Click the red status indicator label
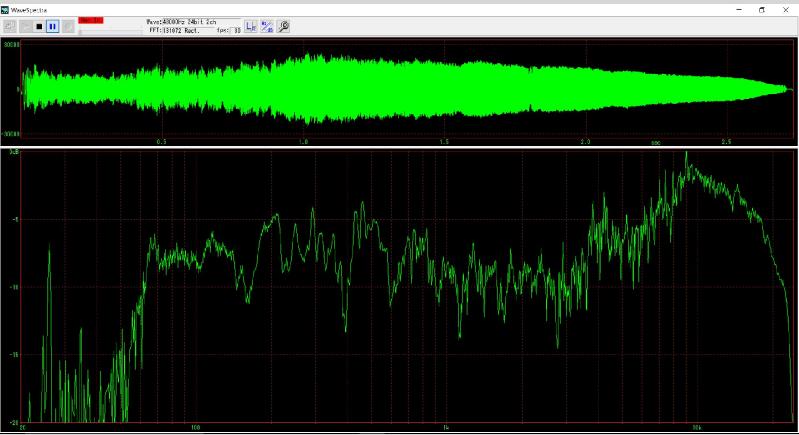 [x=91, y=20]
